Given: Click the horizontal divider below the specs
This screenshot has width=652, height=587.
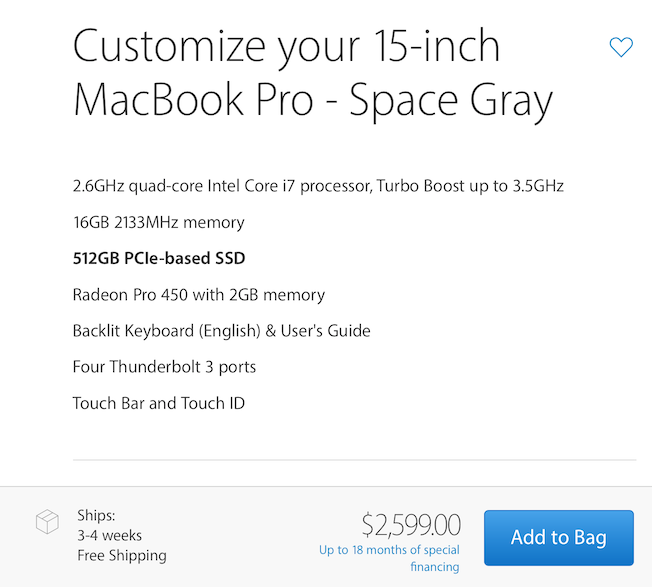Looking at the screenshot, I should click(354, 460).
